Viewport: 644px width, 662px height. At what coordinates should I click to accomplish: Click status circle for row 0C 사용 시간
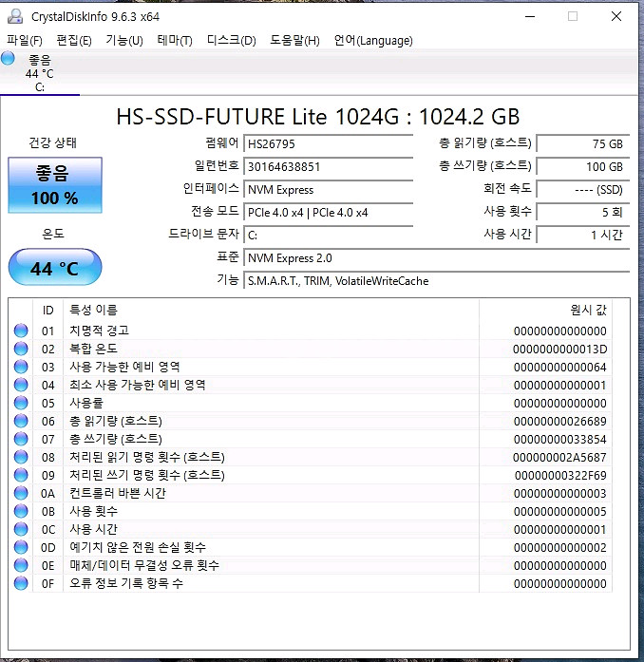21,529
